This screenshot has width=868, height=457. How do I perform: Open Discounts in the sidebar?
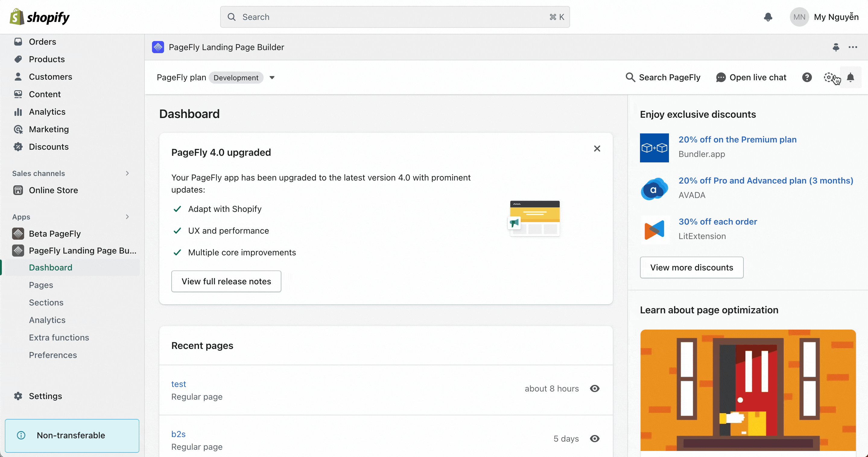click(x=49, y=147)
